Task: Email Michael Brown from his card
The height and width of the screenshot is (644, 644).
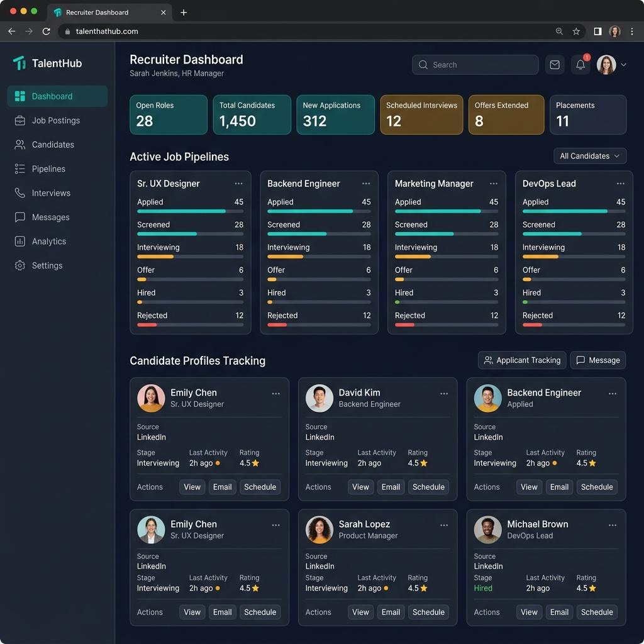Action: tap(559, 612)
